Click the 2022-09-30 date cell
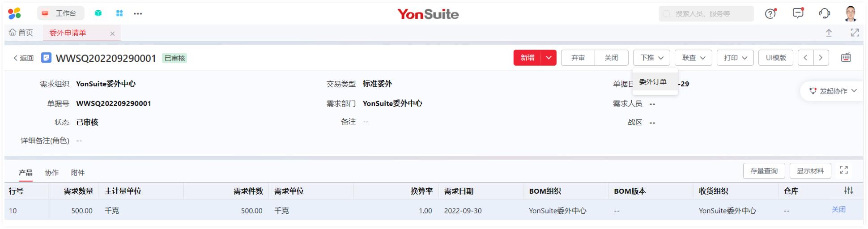Image resolution: width=868 pixels, height=229 pixels. pyautogui.click(x=463, y=211)
